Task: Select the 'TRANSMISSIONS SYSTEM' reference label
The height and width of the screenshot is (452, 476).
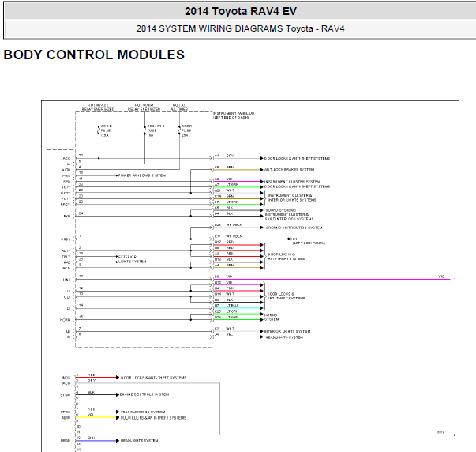Action: (143, 412)
